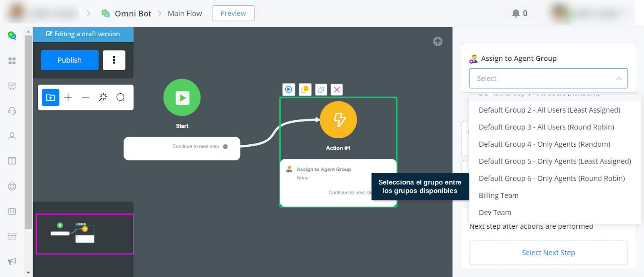Click the auto-arrange sparkle tool
644x277 pixels.
point(103,97)
